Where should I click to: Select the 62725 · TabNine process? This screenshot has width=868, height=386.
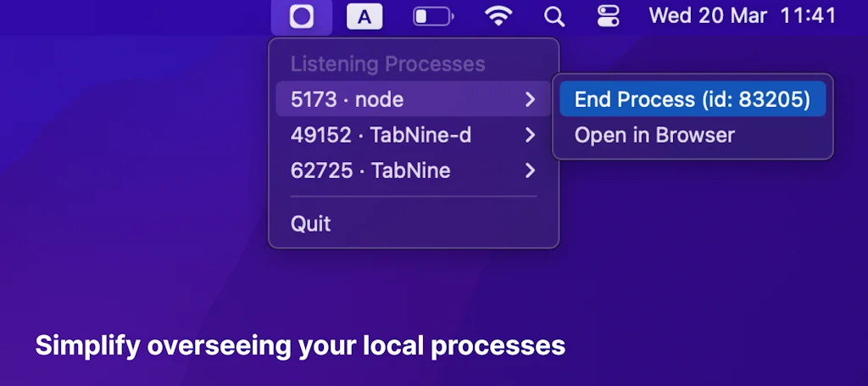[x=370, y=171]
